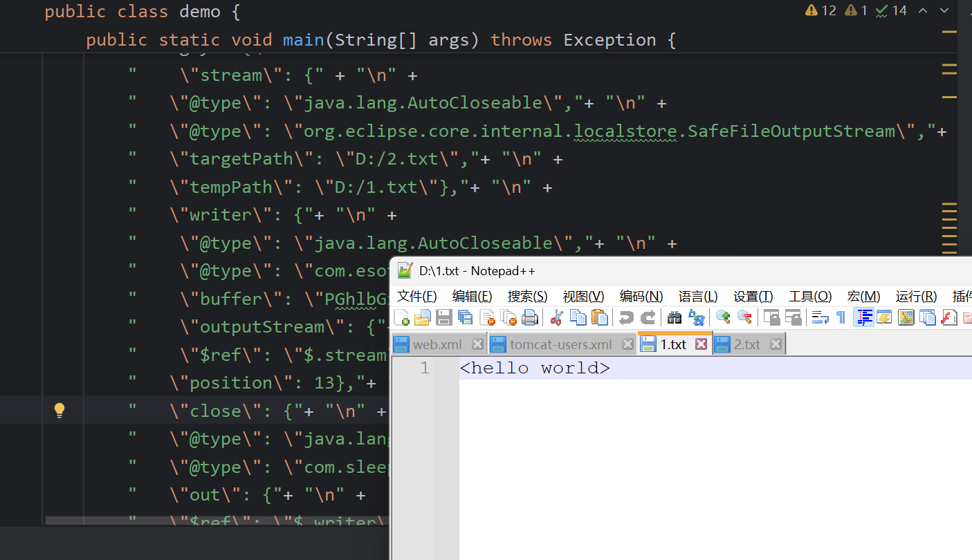The height and width of the screenshot is (560, 972).
Task: Open the 搜索(S) menu
Action: (528, 297)
